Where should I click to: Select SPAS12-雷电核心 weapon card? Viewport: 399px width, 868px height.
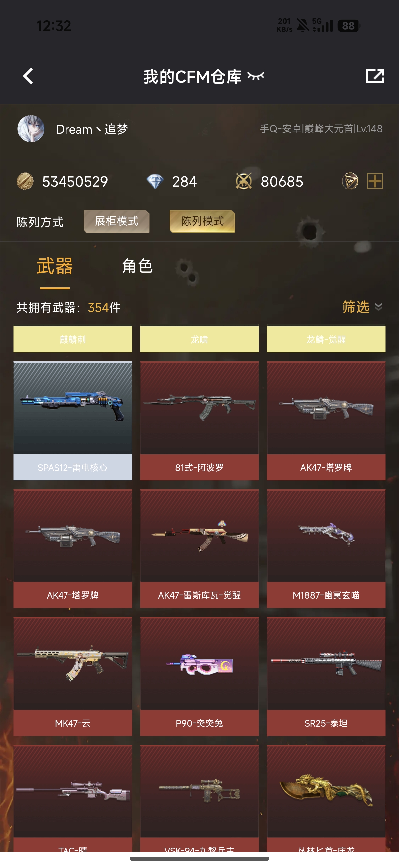73,421
